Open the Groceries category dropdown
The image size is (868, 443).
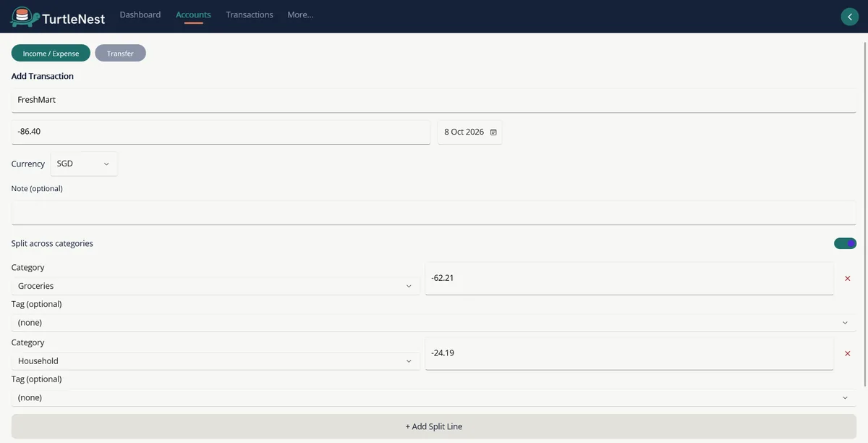[x=216, y=286]
